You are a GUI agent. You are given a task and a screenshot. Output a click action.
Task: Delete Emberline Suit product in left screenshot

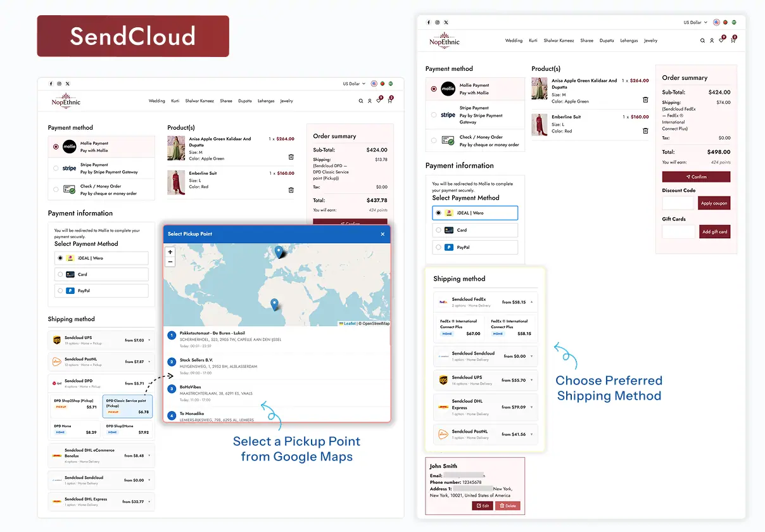coord(291,190)
